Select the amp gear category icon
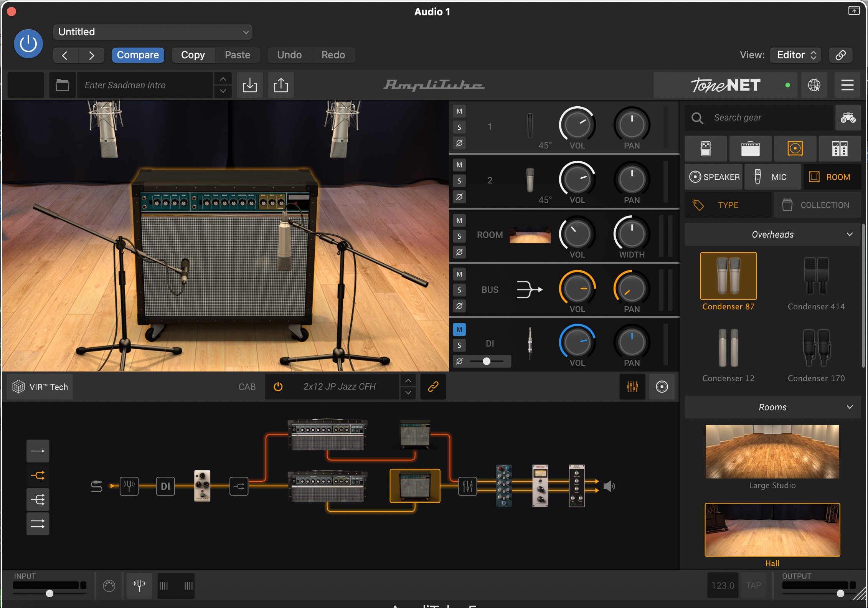This screenshot has width=868, height=608. tap(750, 149)
